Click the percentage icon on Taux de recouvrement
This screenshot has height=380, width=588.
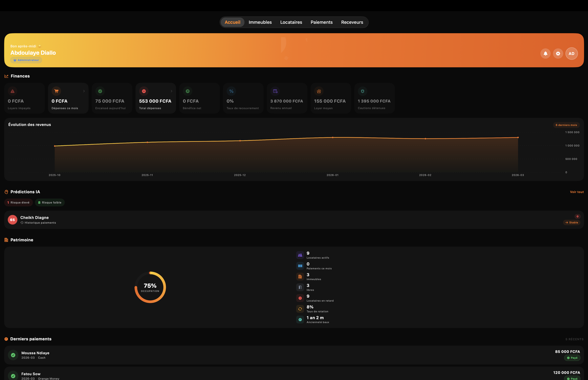click(231, 91)
